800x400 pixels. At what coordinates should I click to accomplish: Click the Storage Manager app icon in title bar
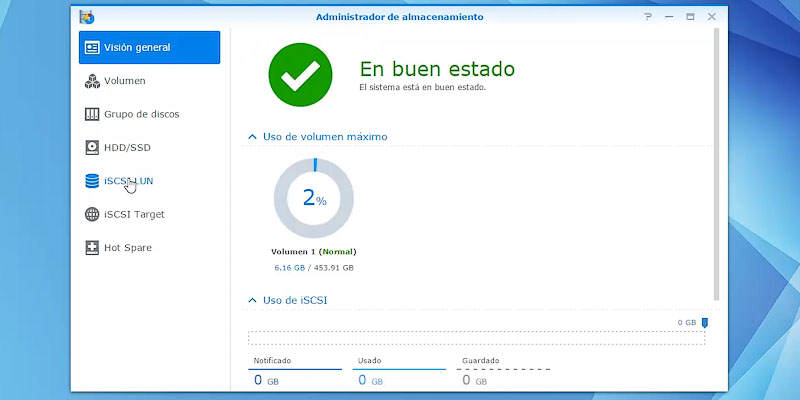[87, 17]
